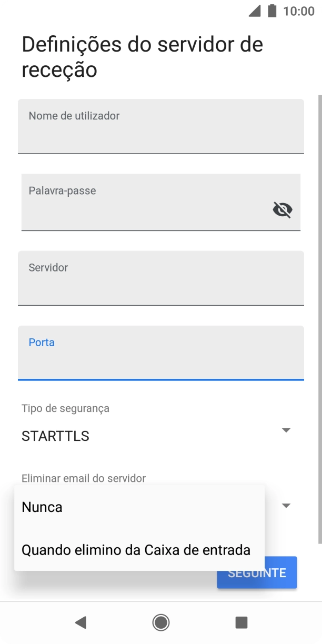Image resolution: width=322 pixels, height=644 pixels.
Task: Expand the Eliminar email do servidor dropdown
Action: coord(285,505)
